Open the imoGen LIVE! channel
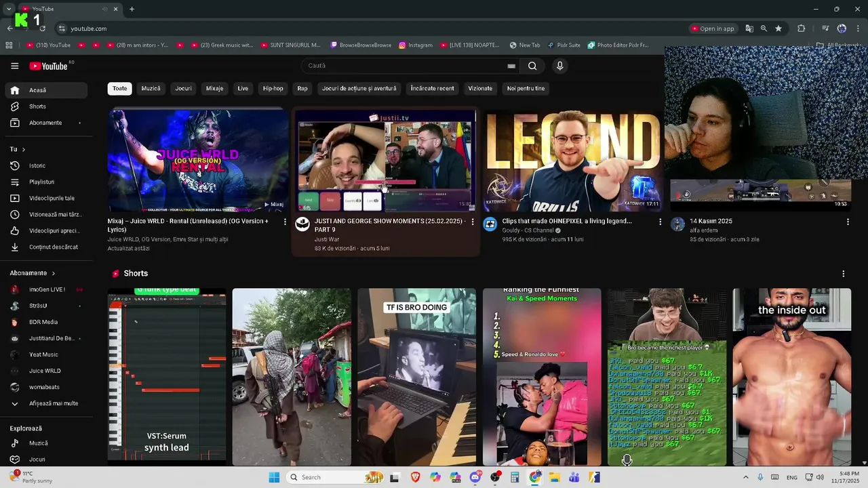 pos(46,289)
